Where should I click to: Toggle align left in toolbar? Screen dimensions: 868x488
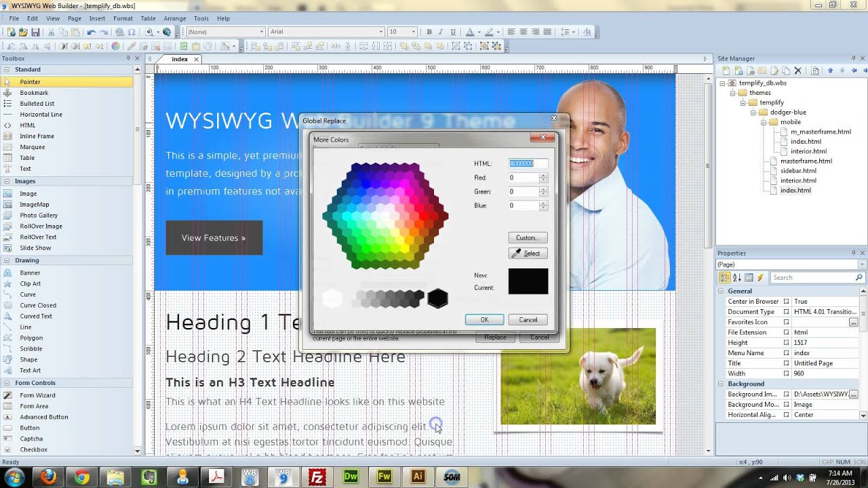pos(511,32)
